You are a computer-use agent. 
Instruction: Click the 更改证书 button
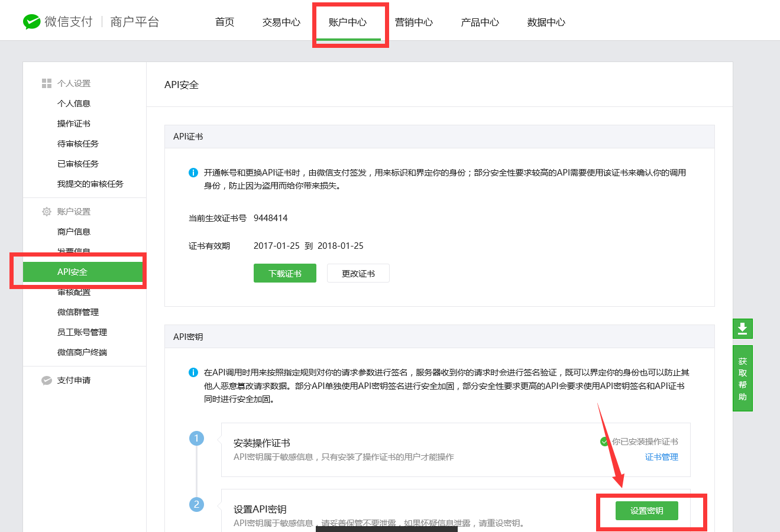[x=358, y=274]
